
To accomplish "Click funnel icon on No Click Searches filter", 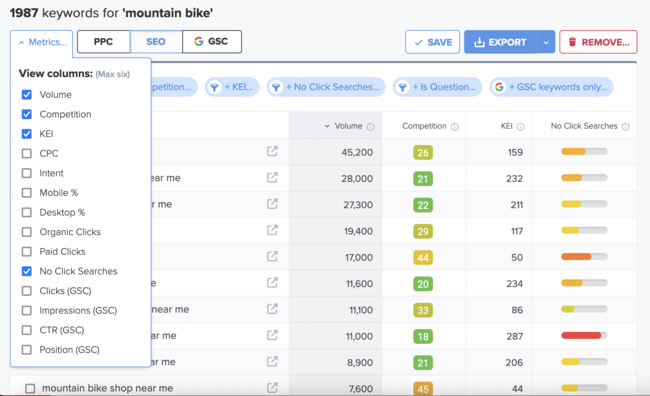I will 276,87.
